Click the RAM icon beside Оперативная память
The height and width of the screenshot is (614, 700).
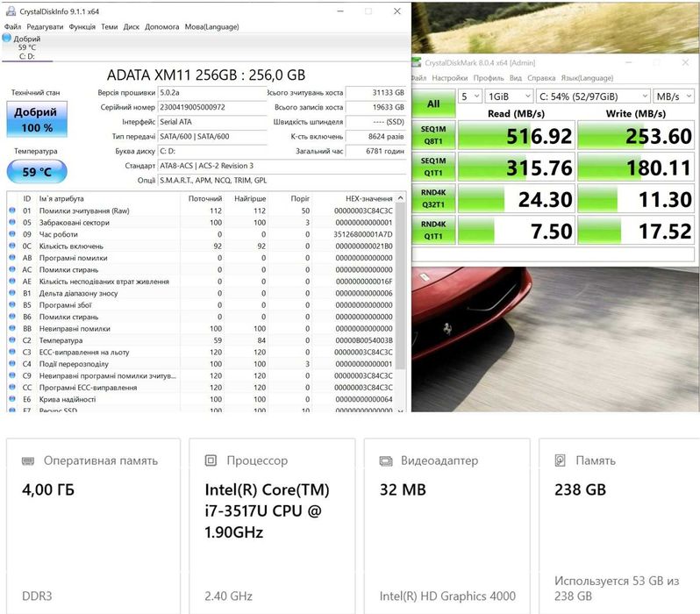click(28, 460)
